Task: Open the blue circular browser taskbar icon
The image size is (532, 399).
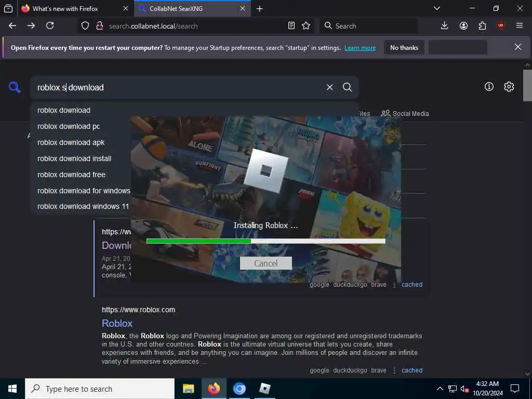Action: tap(239, 389)
